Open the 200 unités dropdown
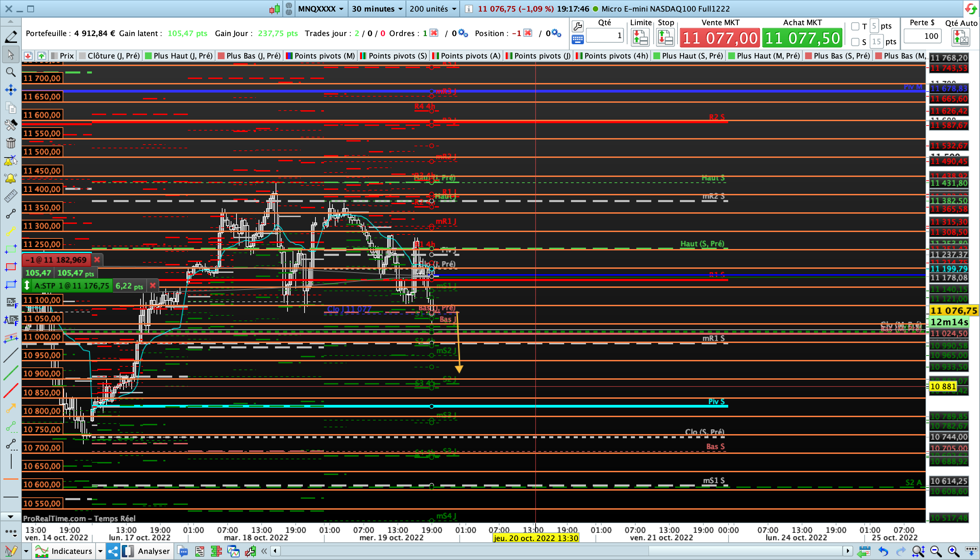 [433, 9]
